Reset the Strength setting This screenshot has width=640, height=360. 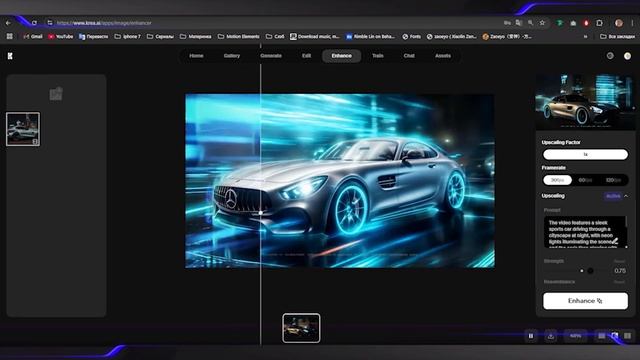click(x=620, y=261)
